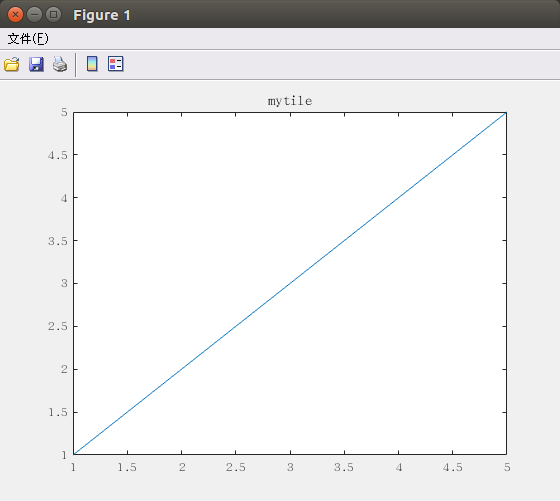Click the open file folder icon
560x501 pixels.
[12, 65]
